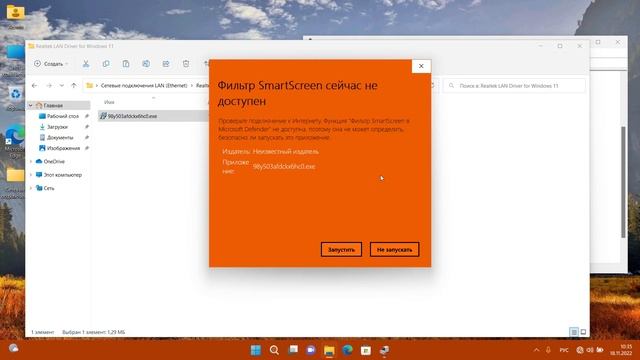Open Загрузки in the navigation pane
This screenshot has width=640, height=360.
(x=57, y=127)
